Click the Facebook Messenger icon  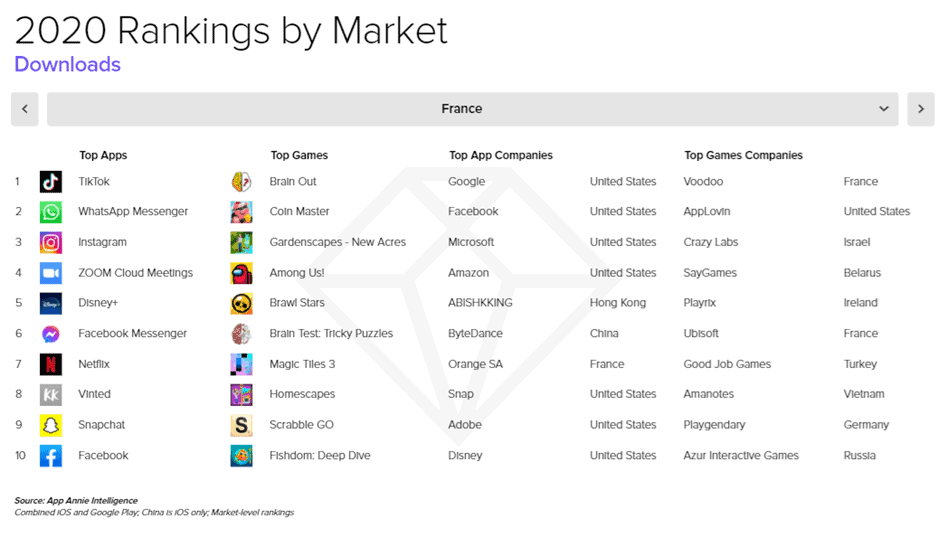(51, 334)
